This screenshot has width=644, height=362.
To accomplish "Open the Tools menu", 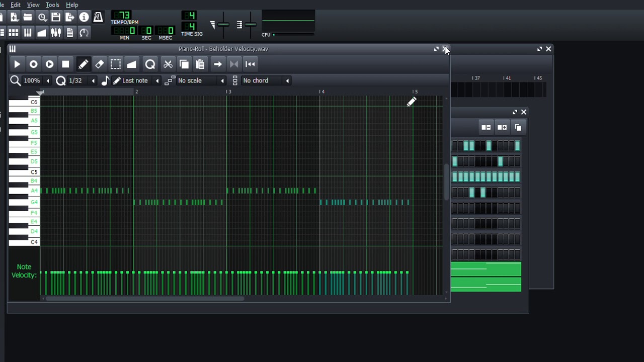I will [52, 5].
